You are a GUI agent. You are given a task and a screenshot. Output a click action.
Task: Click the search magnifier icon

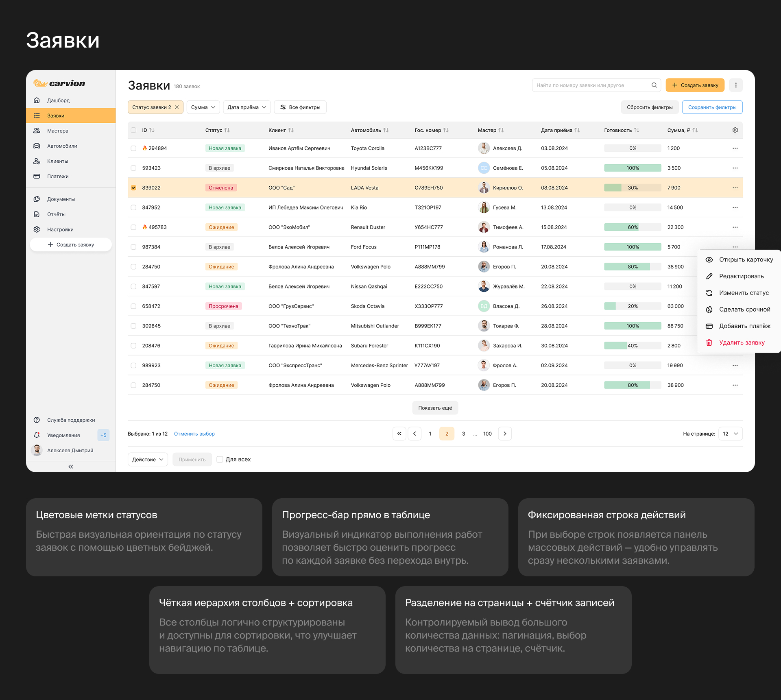click(654, 85)
